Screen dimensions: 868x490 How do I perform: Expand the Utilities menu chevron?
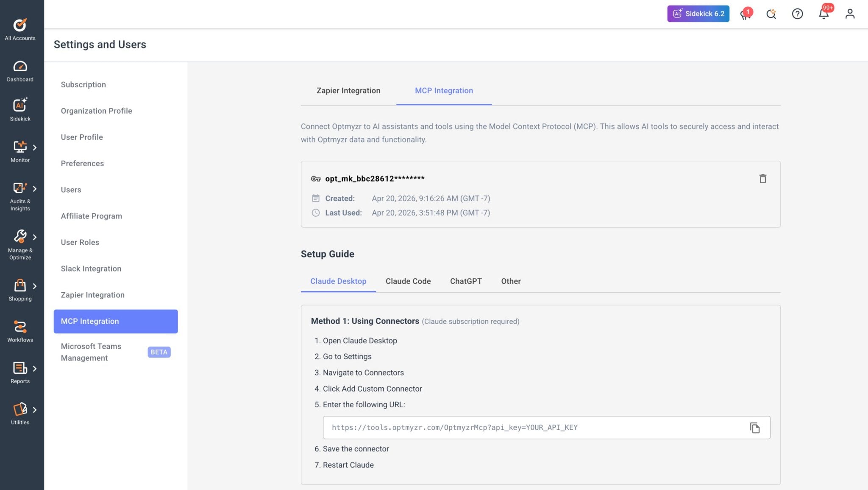point(35,409)
